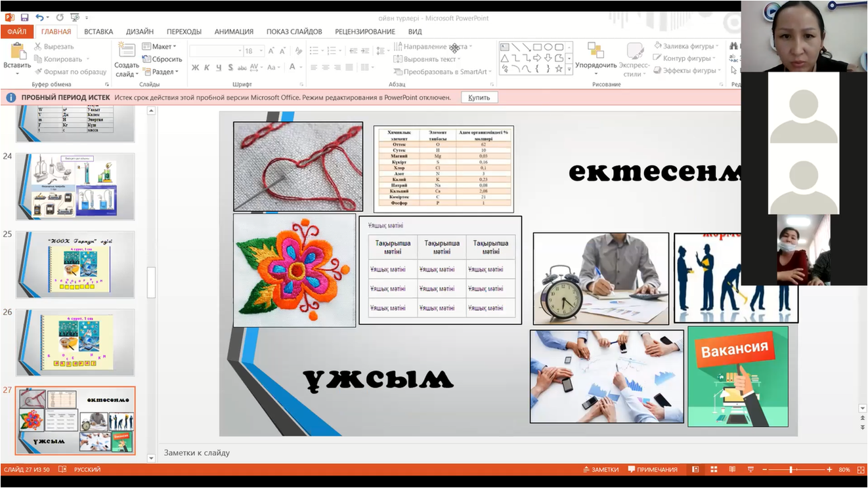Click the Paste (Вставить) clipboard icon
The image size is (868, 488).
[x=17, y=52]
